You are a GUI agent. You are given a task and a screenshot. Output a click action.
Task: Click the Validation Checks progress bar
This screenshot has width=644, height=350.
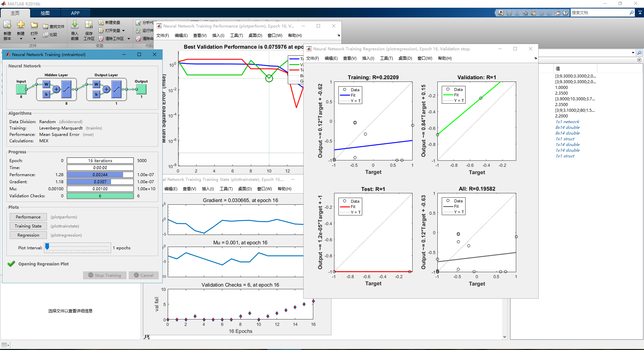[100, 196]
